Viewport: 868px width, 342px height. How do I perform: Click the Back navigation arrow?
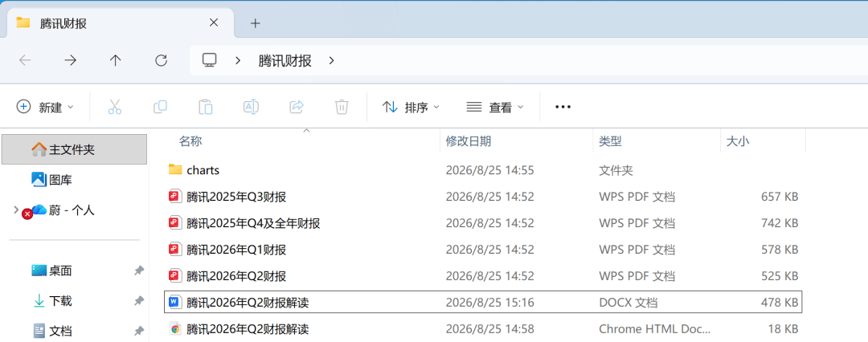click(25, 60)
